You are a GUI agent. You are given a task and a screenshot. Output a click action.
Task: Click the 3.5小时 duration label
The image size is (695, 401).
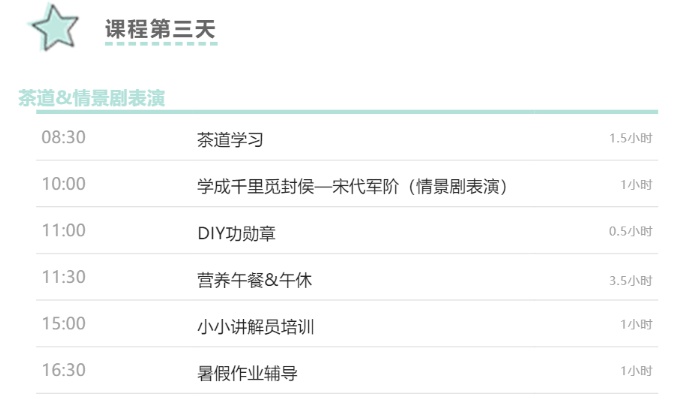tap(630, 280)
